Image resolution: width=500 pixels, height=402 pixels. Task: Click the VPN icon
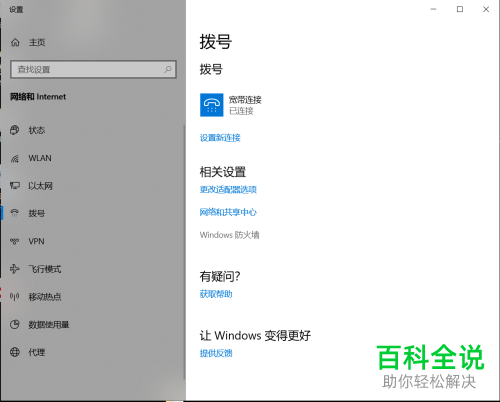pyautogui.click(x=15, y=241)
